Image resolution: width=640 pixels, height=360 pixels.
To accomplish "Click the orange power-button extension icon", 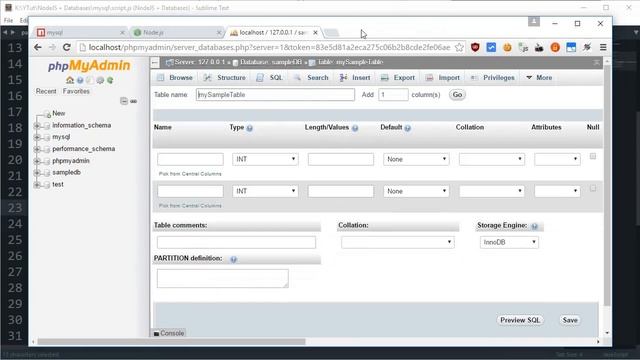I will [x=507, y=47].
